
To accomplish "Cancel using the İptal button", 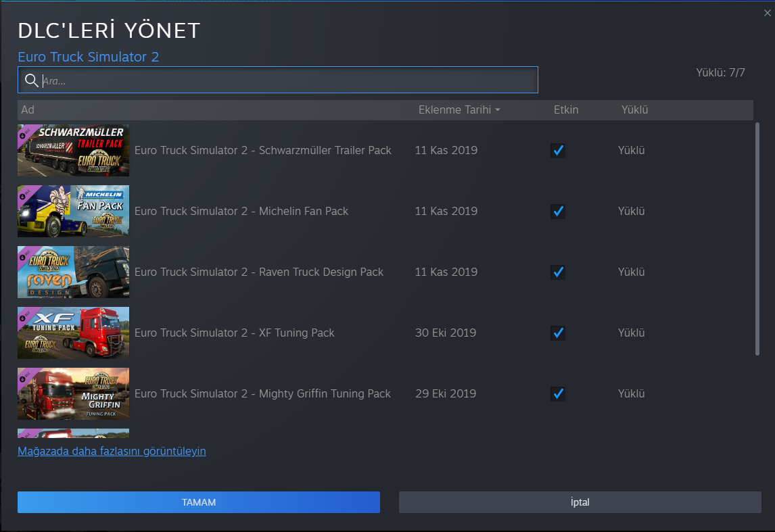I will tap(580, 502).
